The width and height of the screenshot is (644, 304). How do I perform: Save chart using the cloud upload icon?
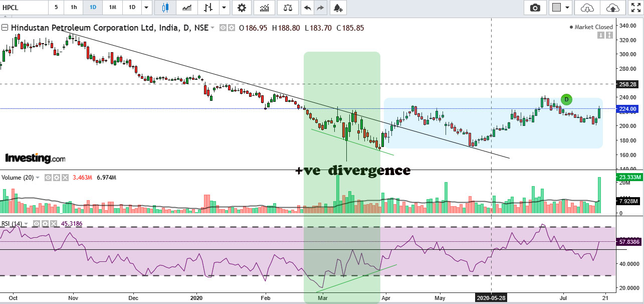click(612, 8)
